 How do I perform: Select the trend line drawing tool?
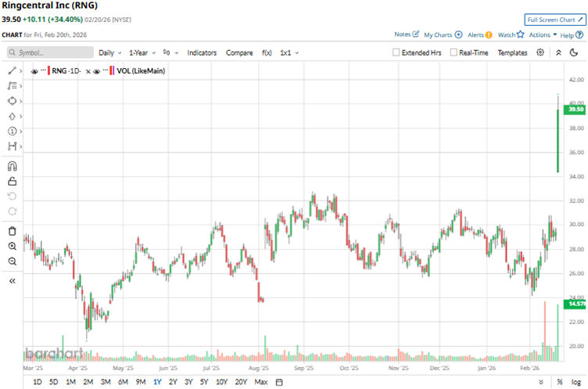(x=13, y=70)
